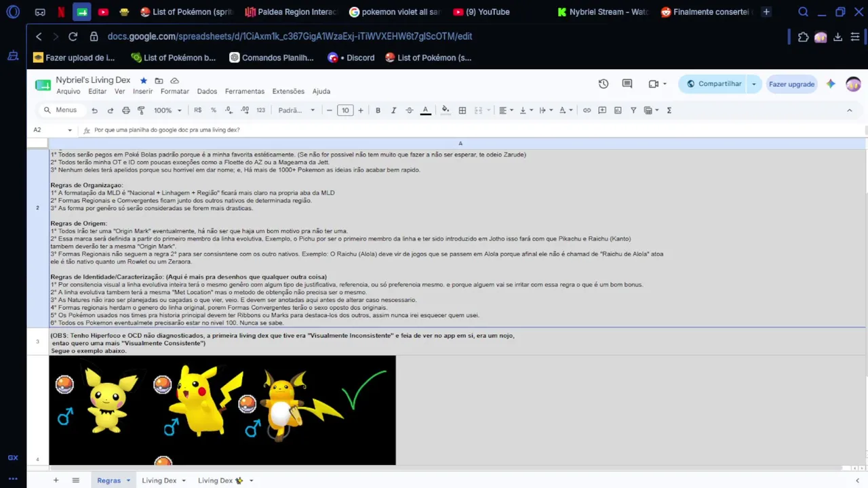This screenshot has width=868, height=488.
Task: Increase the decimal places
Action: pos(245,110)
